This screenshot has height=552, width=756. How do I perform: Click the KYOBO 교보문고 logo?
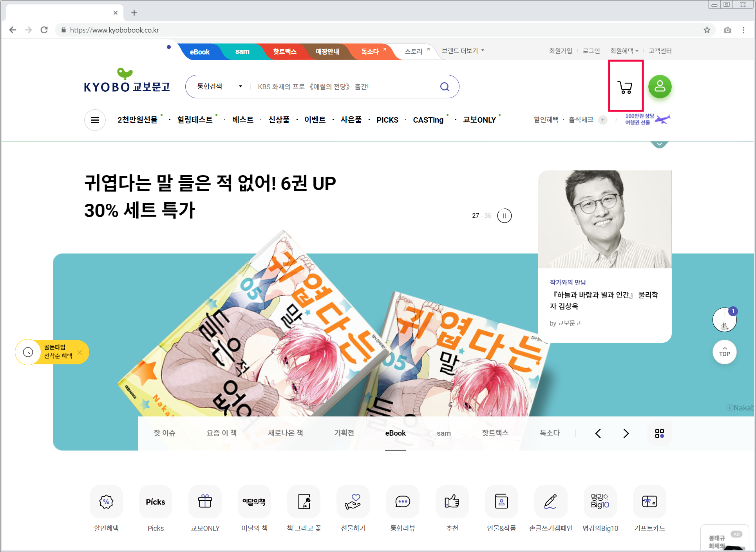point(127,81)
